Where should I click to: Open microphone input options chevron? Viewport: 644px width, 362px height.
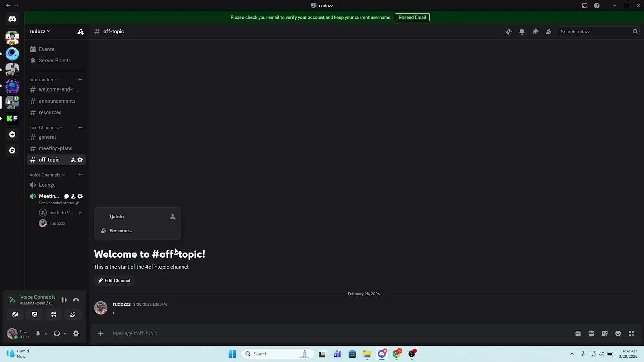(46, 333)
